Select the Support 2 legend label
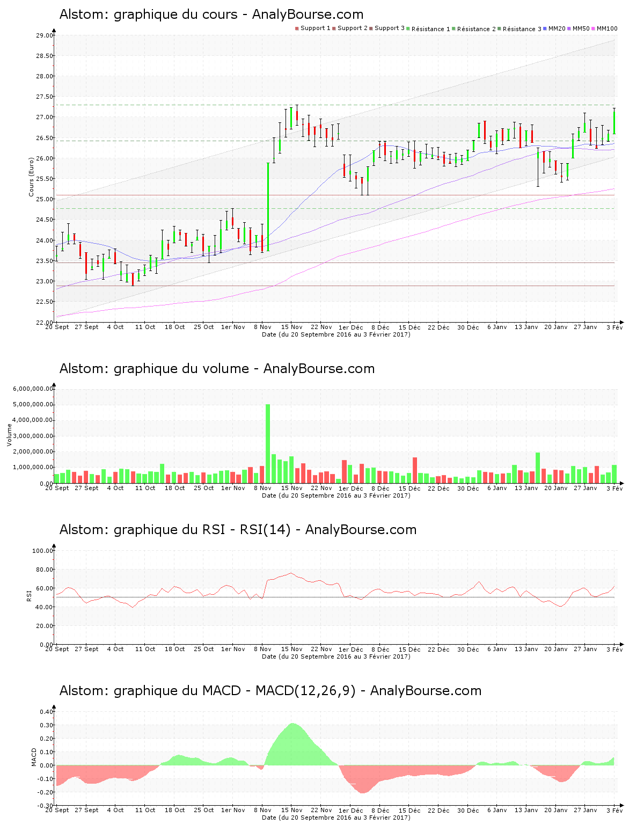 click(353, 28)
